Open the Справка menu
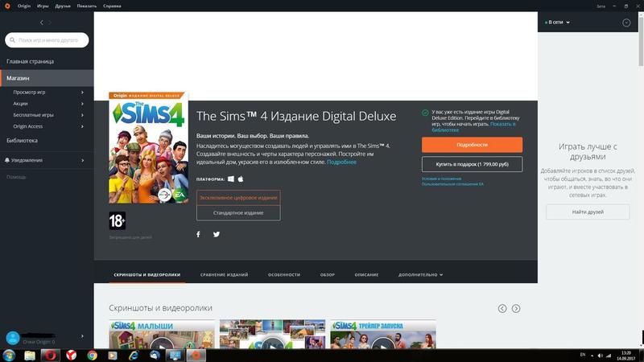Screen dimensions: 644x362 112,6
